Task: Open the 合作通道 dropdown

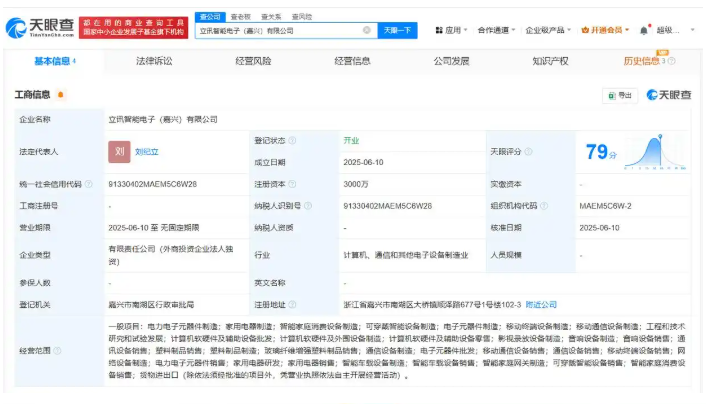Action: click(496, 30)
